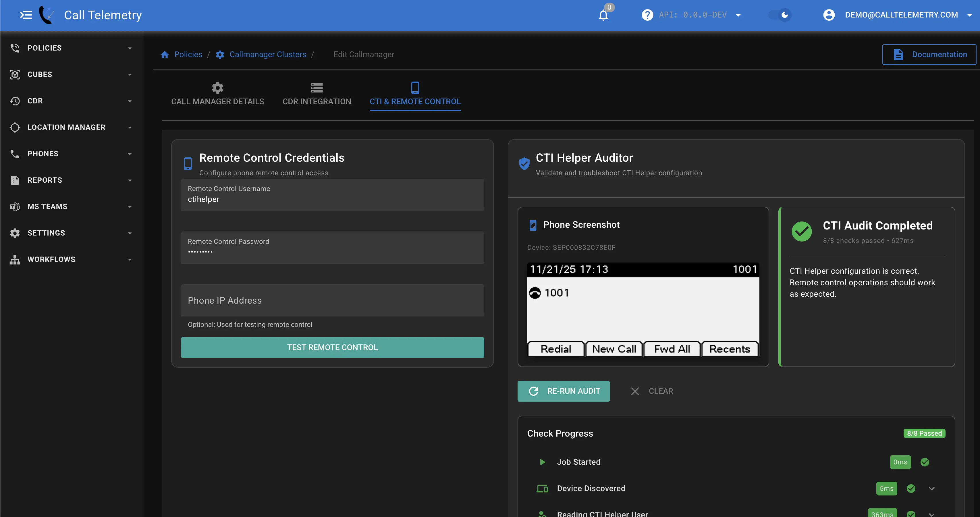Click the Edit Callmanager breadcrumb text
Viewport: 980px width, 517px height.
pyautogui.click(x=364, y=55)
